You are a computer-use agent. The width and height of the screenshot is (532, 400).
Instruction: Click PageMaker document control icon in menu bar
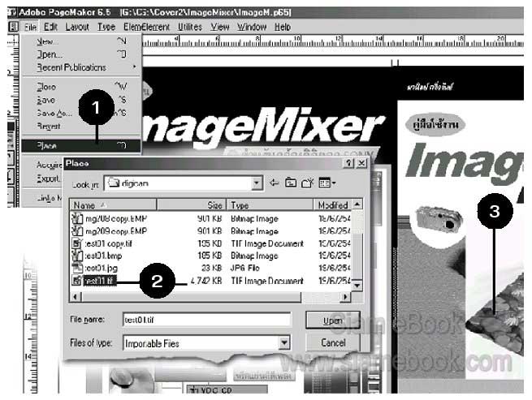[x=13, y=27]
